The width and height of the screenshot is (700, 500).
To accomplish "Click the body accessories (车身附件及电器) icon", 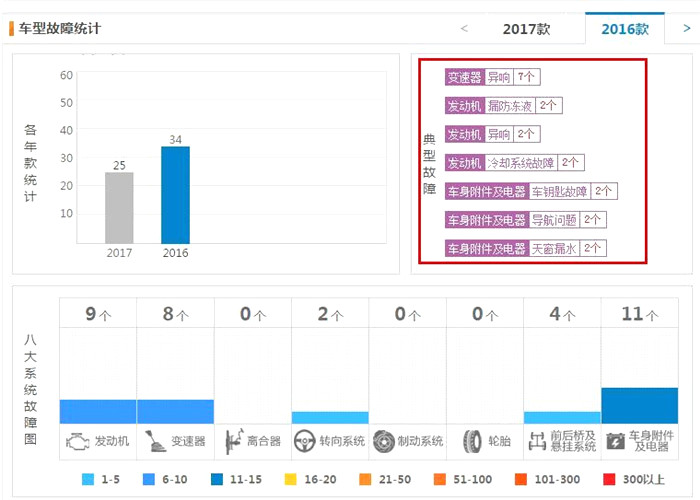I will (615, 440).
